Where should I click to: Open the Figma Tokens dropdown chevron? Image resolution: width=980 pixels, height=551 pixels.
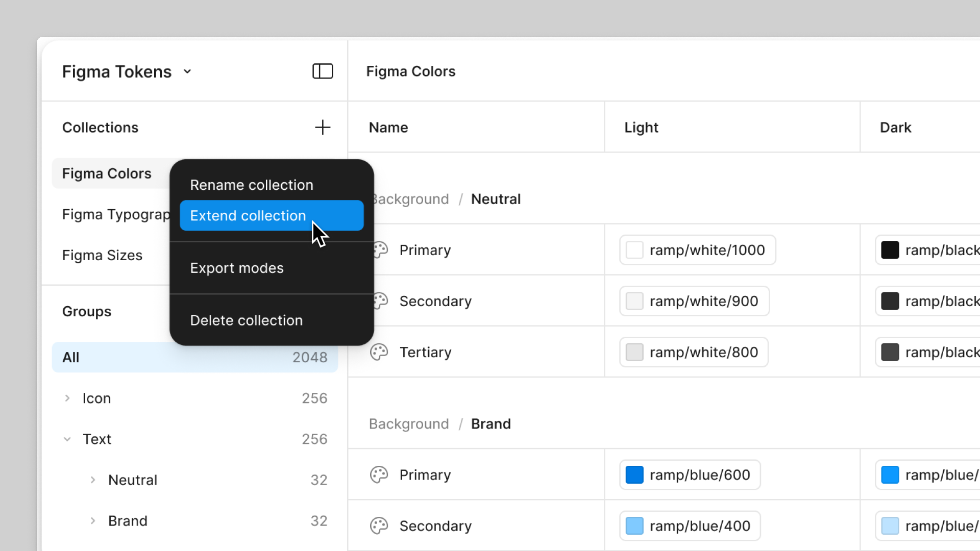(x=187, y=71)
